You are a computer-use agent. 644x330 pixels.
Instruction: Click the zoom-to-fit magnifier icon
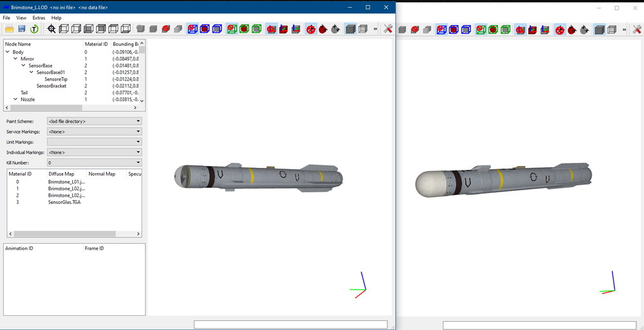click(52, 29)
